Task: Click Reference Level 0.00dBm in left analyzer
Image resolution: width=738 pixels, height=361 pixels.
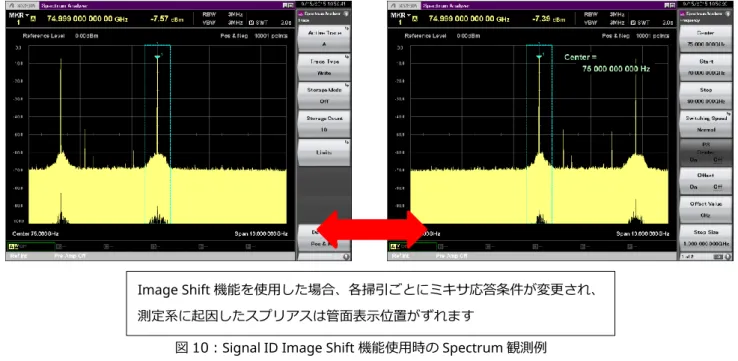Action: (x=60, y=36)
